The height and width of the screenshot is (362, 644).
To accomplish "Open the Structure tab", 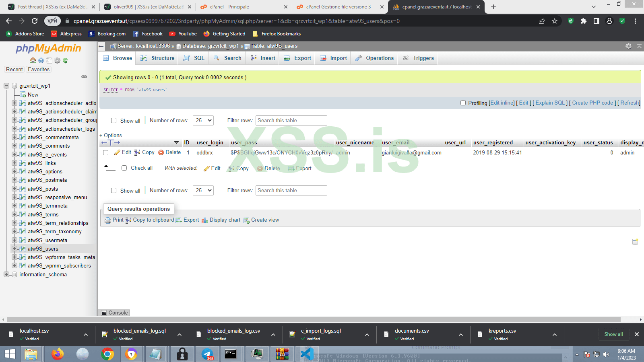I will (x=157, y=58).
